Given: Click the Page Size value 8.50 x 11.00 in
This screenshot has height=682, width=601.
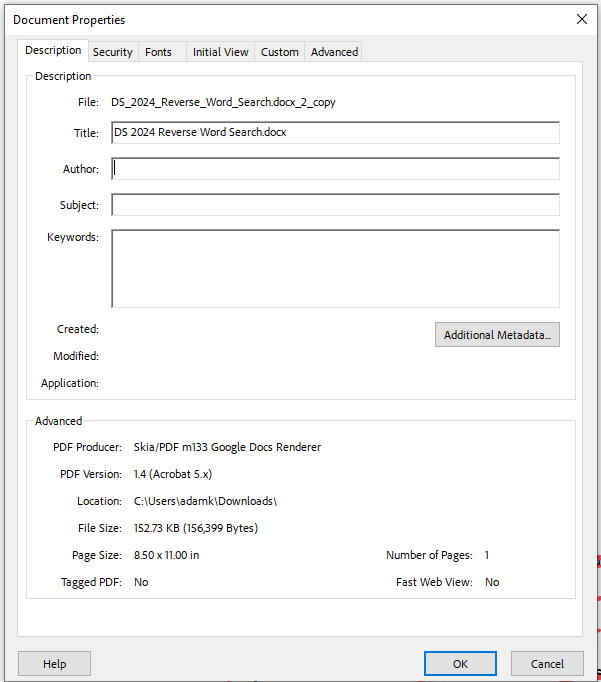Looking at the screenshot, I should click(166, 555).
